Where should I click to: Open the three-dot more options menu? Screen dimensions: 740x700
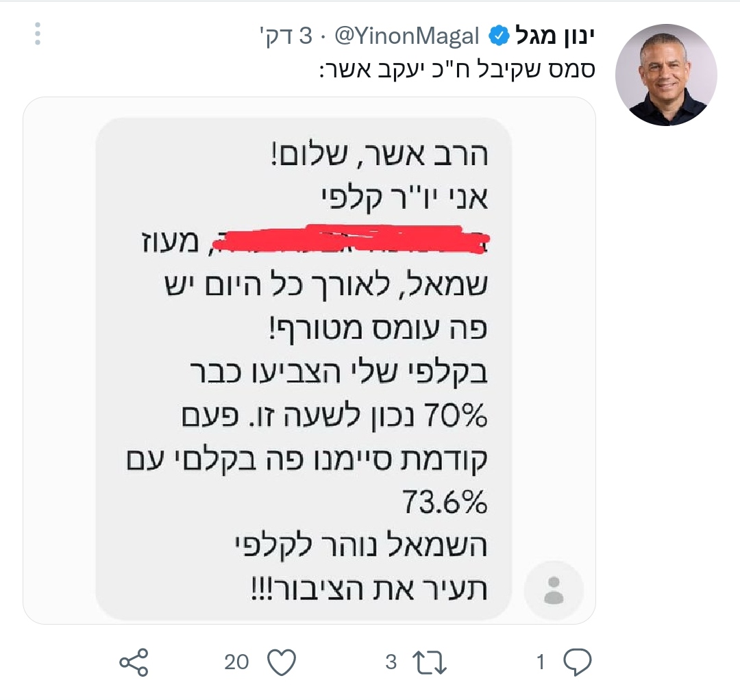[x=38, y=34]
